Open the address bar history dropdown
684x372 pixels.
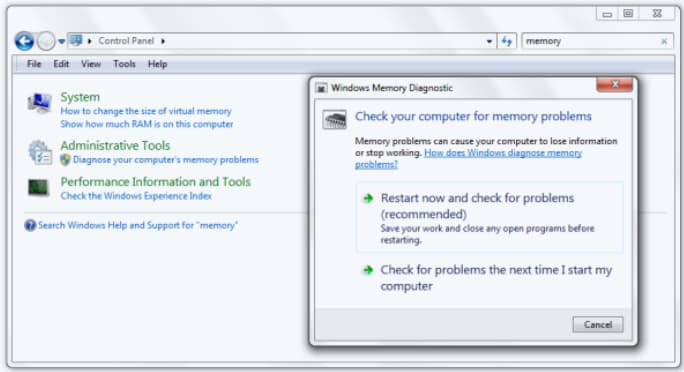[489, 41]
